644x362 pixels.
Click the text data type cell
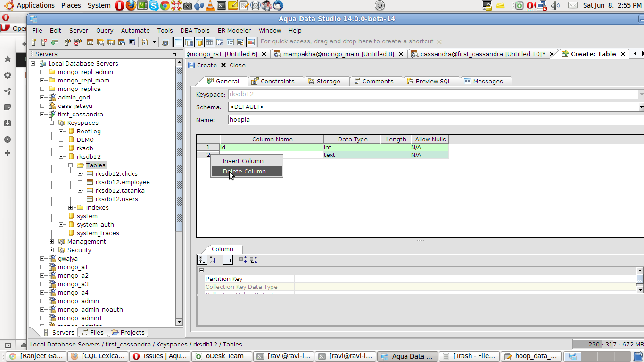click(352, 155)
